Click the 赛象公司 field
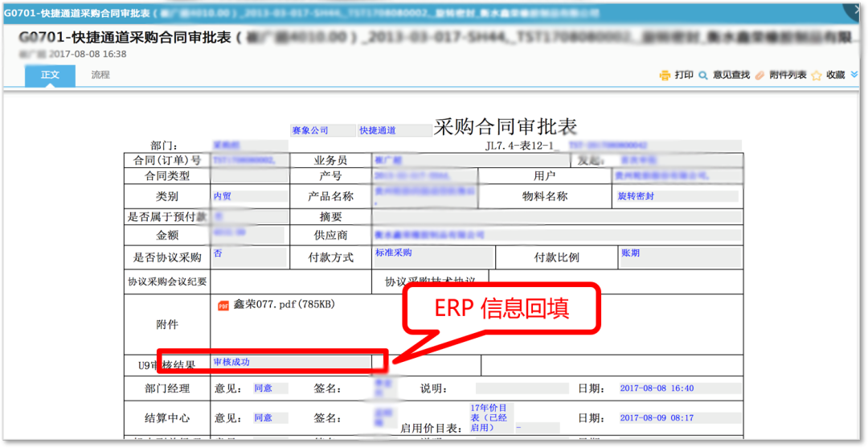Image resolution: width=868 pixels, height=448 pixels. pos(323,130)
